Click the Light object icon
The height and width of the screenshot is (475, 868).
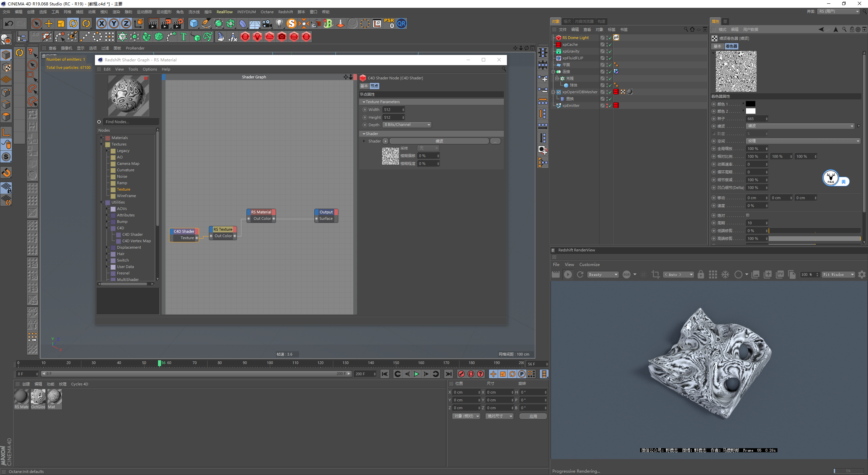279,23
